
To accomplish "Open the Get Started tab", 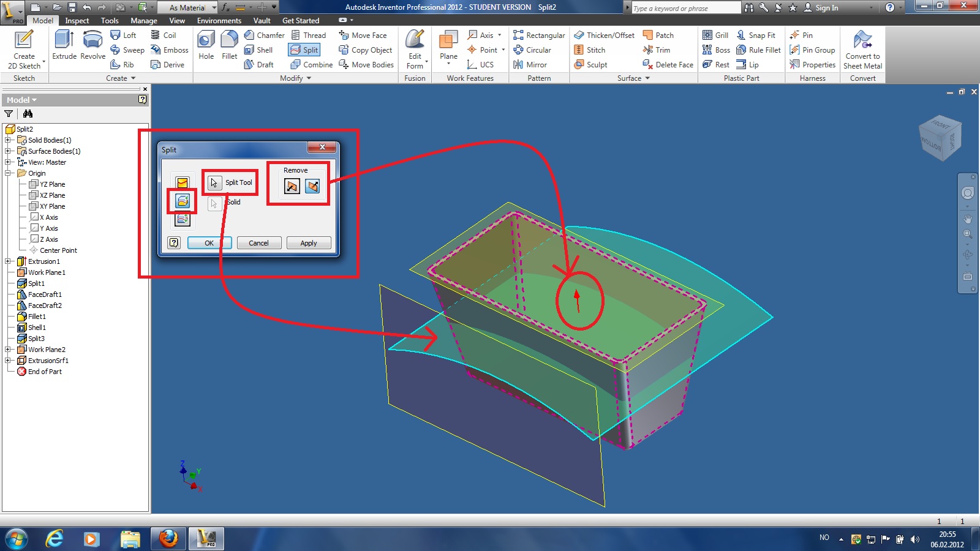I will (x=301, y=21).
